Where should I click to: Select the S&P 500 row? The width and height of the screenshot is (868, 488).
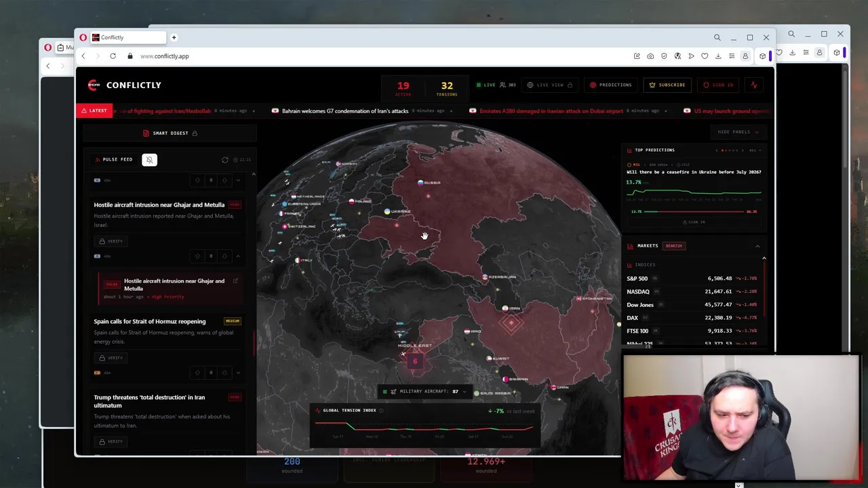692,279
